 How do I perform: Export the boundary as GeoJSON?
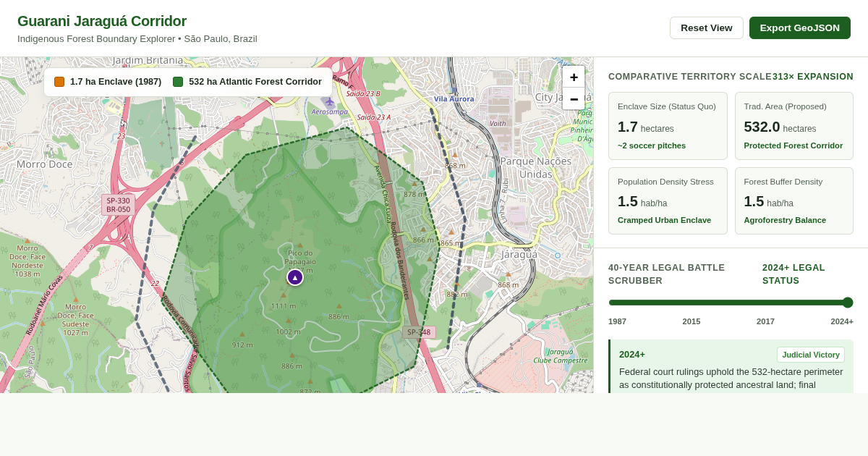(800, 28)
